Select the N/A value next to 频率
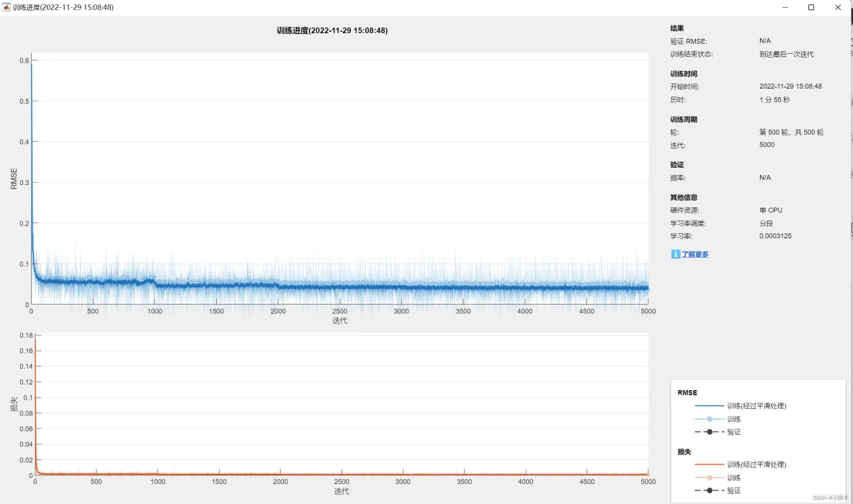The width and height of the screenshot is (853, 504). (x=765, y=178)
